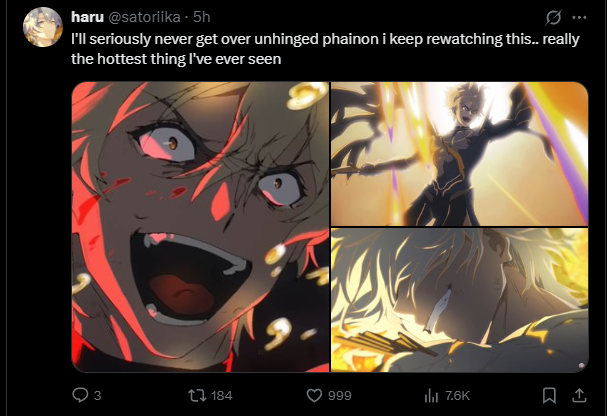Image resolution: width=607 pixels, height=416 pixels.
Task: Open the image of white-haired character lying down
Action: 460,300
